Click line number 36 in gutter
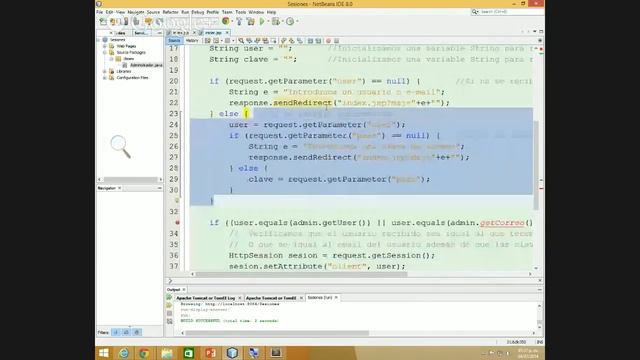640x360 pixels. click(x=174, y=256)
